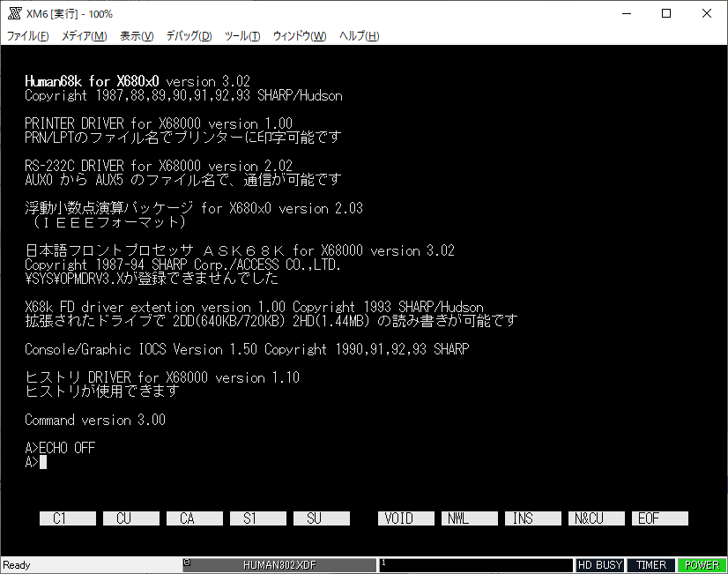728x574 pixels.
Task: Open the ウィンドウ(W) menu
Action: click(x=300, y=36)
